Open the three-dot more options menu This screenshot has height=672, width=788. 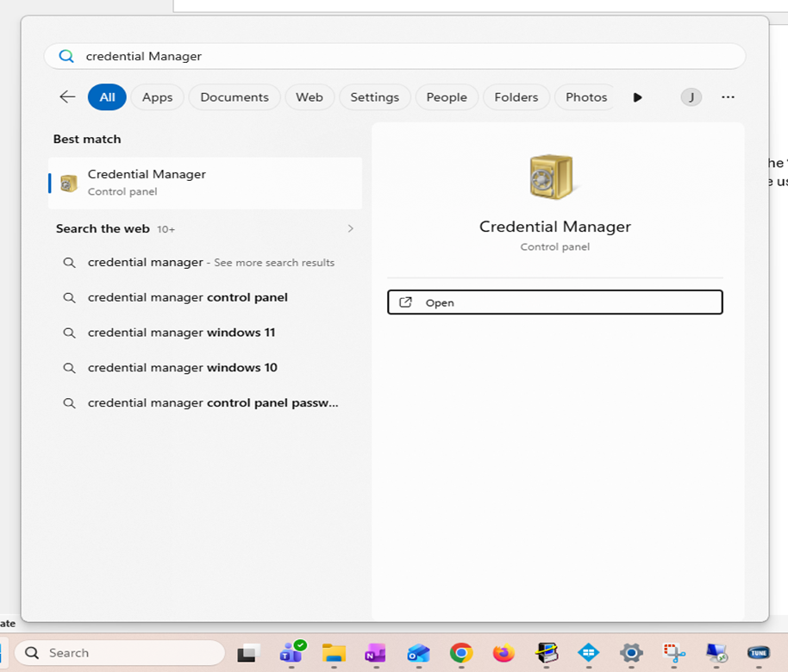pos(728,97)
